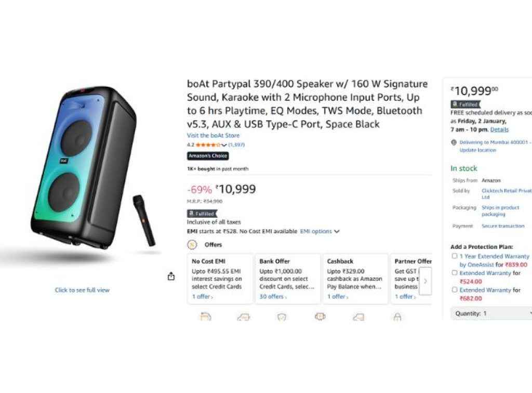Visit the boAt Store link
The width and height of the screenshot is (532, 393).
(213, 136)
